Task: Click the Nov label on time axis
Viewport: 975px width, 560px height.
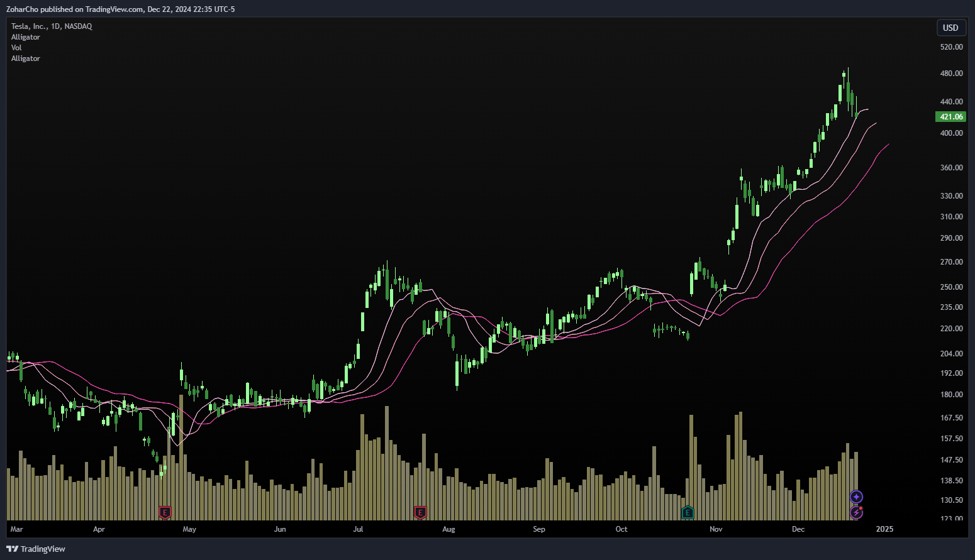Action: click(x=716, y=529)
